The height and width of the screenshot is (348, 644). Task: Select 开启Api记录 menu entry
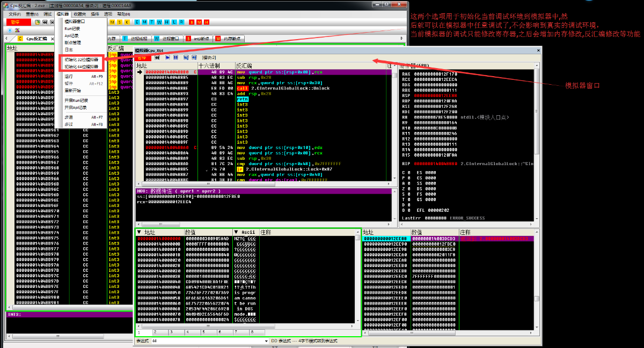82,107
